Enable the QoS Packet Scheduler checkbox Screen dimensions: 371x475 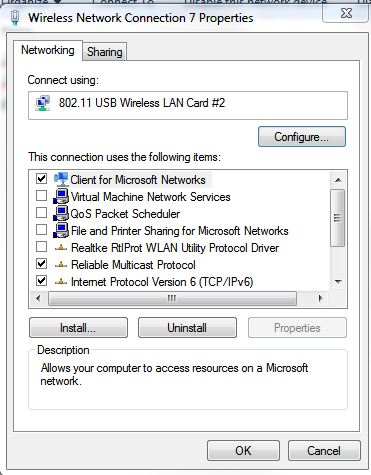(41, 213)
